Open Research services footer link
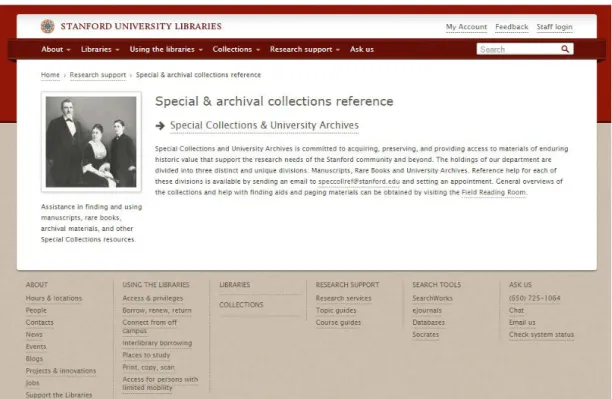 pos(343,298)
